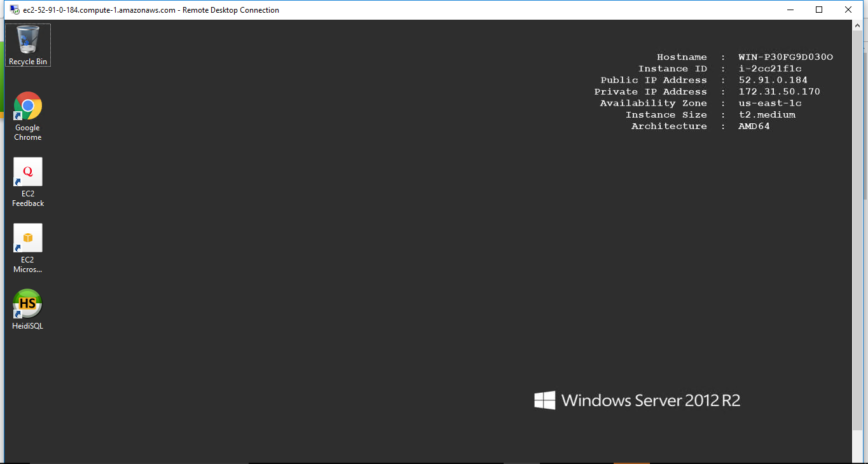Click the Instance Size value t2.medium
This screenshot has width=868, height=464.
click(x=766, y=114)
